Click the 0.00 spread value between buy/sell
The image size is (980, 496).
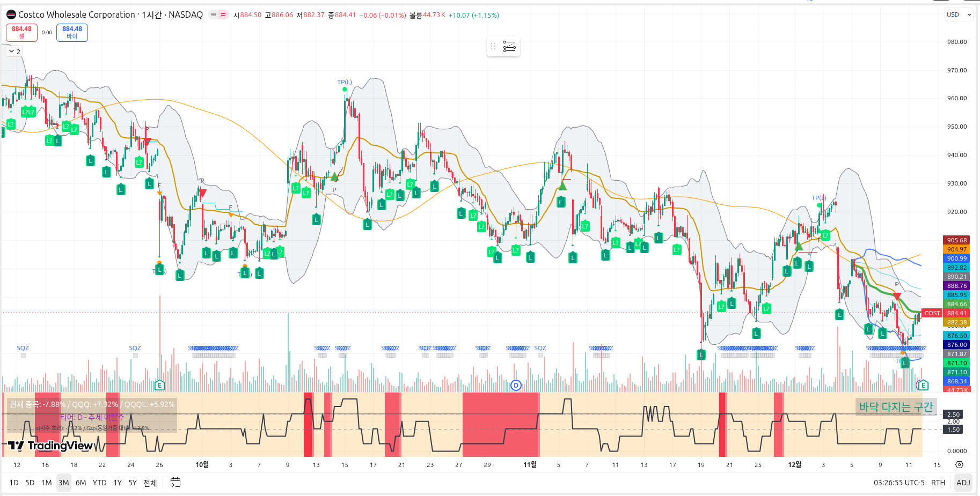(x=47, y=33)
